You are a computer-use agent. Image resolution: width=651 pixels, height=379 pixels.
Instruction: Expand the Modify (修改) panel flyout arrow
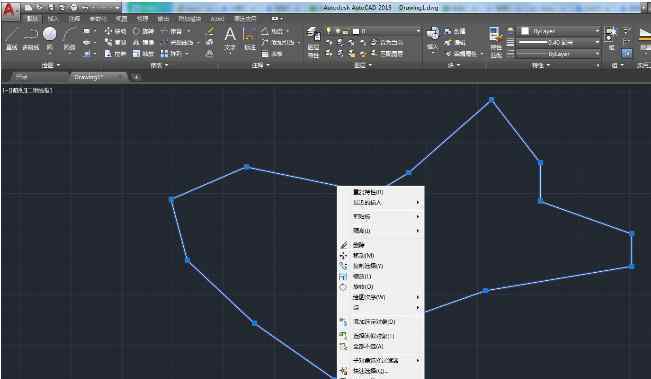pos(166,65)
